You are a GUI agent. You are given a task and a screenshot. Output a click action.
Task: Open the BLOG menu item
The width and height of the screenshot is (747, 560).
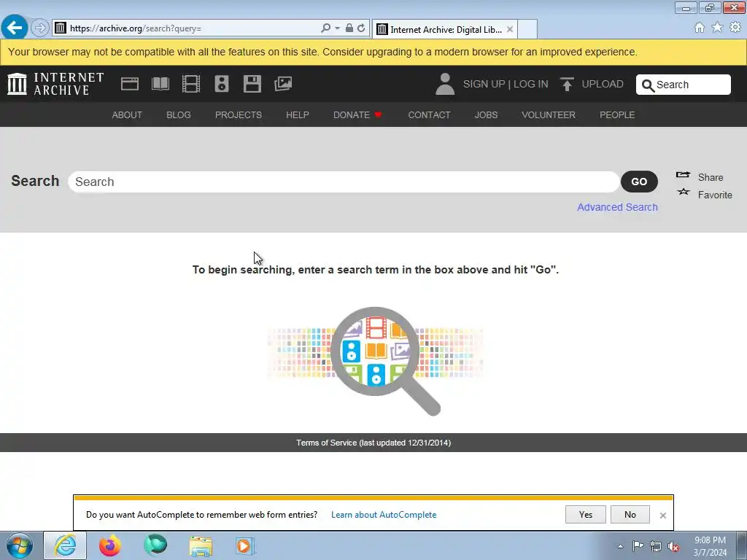pyautogui.click(x=179, y=114)
